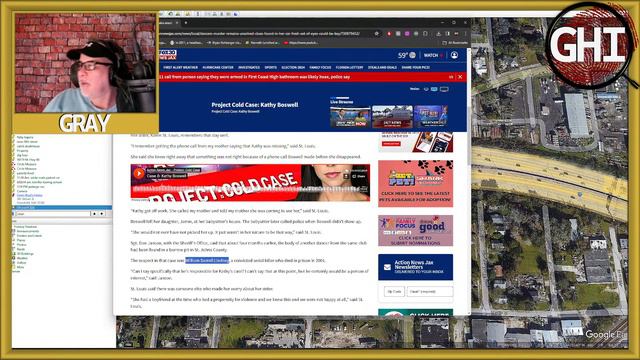The width and height of the screenshot is (640, 360).
Task: Open Florida Lottery nav item
Action: [349, 67]
